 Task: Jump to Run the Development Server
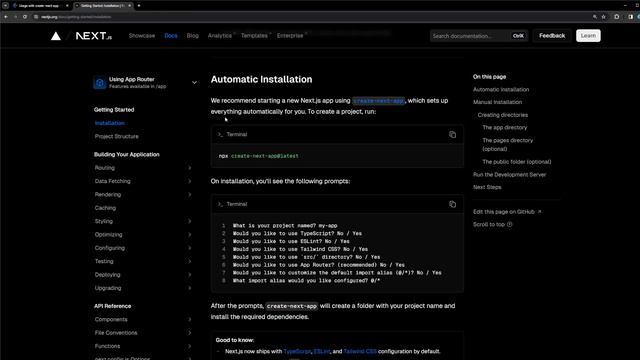point(509,175)
